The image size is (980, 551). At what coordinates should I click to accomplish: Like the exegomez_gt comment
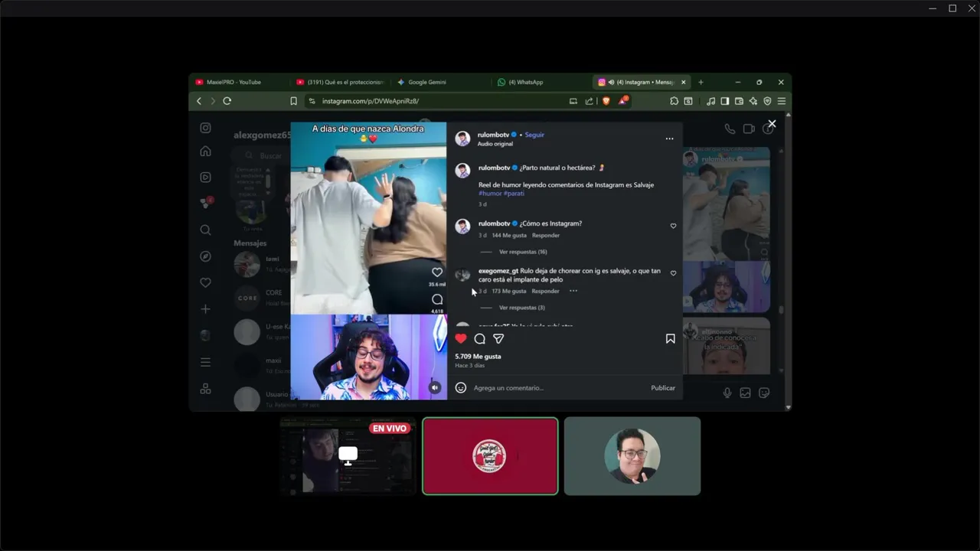[673, 273]
